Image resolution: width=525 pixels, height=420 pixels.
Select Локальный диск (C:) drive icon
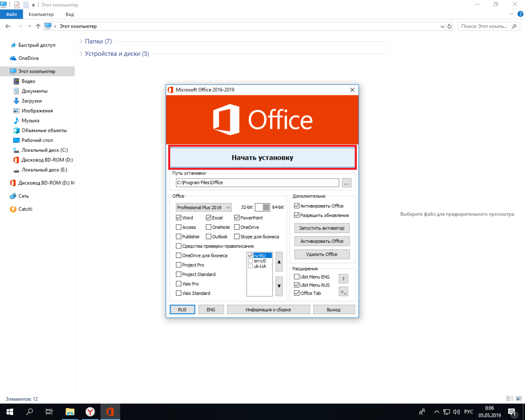[x=17, y=150]
